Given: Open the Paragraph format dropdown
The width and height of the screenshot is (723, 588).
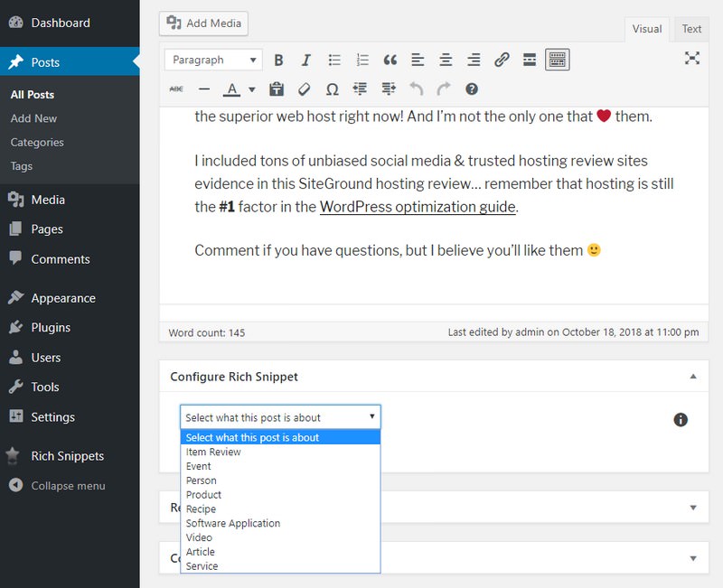Looking at the screenshot, I should pos(212,59).
